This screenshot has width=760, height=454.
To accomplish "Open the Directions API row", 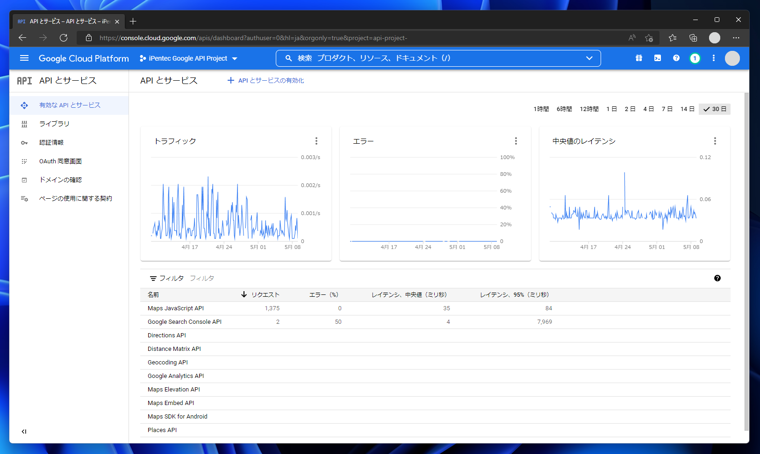I will (x=435, y=335).
